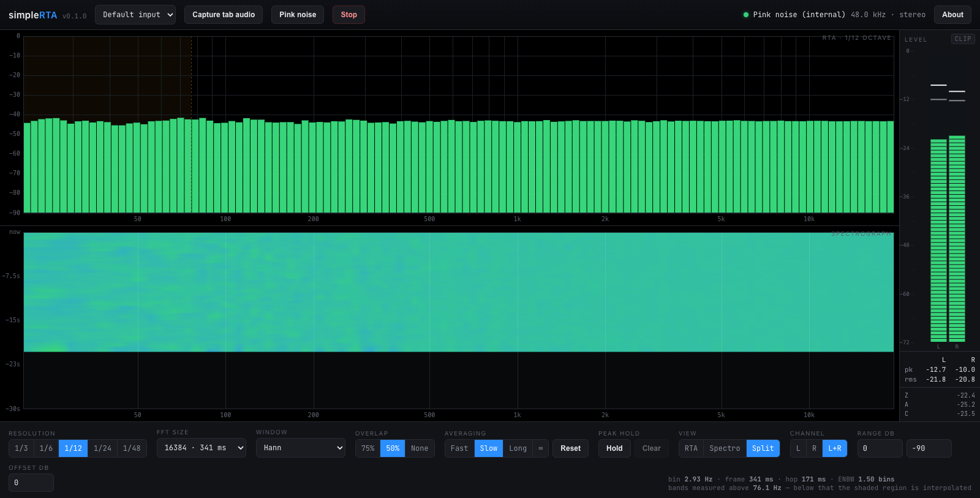Screen dimensions: 980x498
Task: Set resolution to 1/3 octave
Action: [x=21, y=448]
